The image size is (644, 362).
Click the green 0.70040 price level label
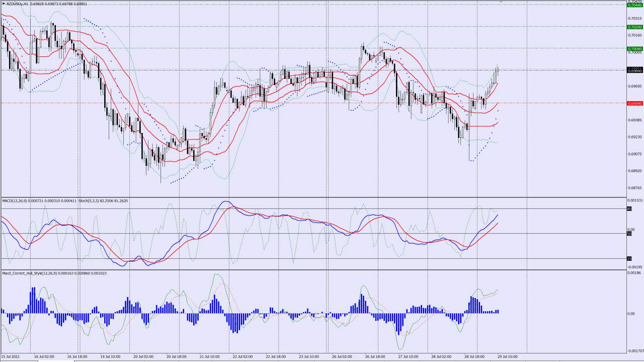click(635, 49)
